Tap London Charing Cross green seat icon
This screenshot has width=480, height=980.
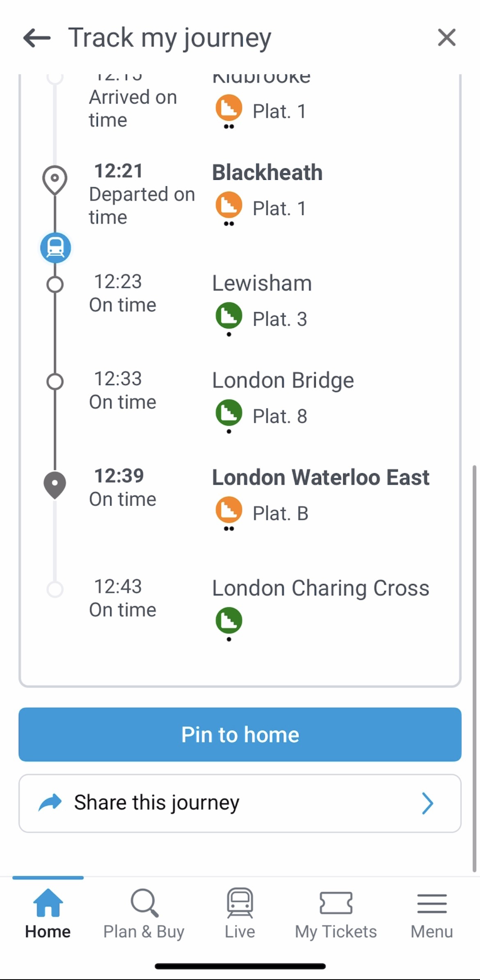coord(229,620)
